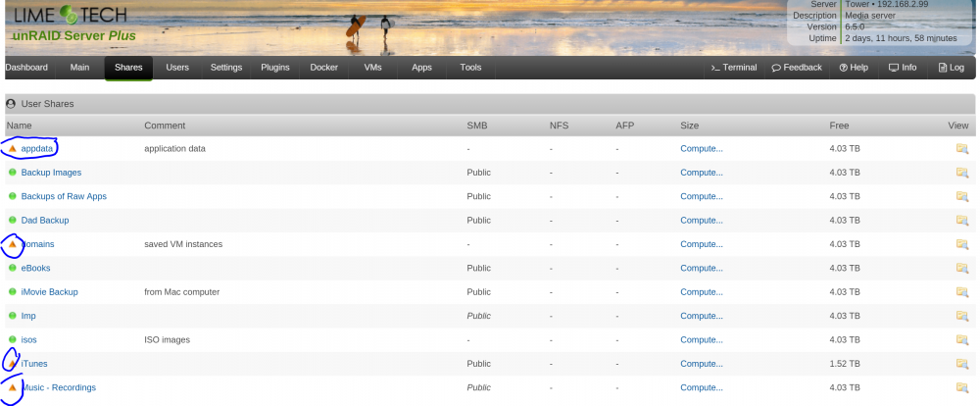Click the green status dot beside Dad Backup
Image resolution: width=980 pixels, height=406 pixels.
13,221
